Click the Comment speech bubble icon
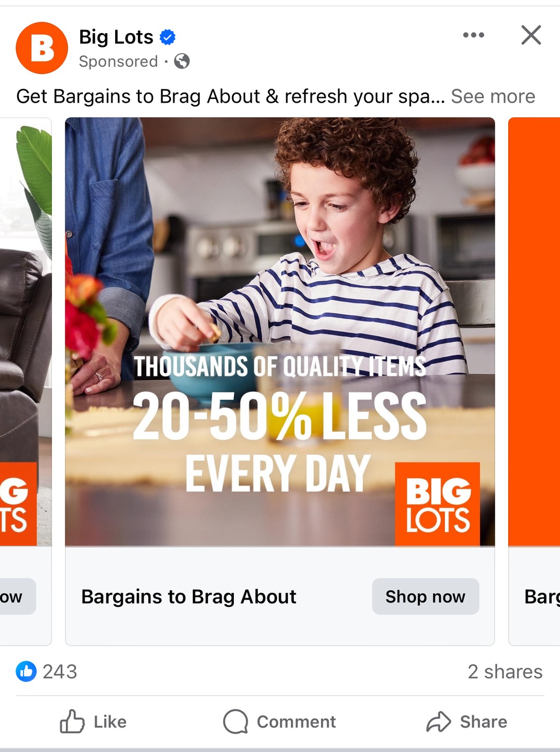The height and width of the screenshot is (752, 560). click(235, 721)
